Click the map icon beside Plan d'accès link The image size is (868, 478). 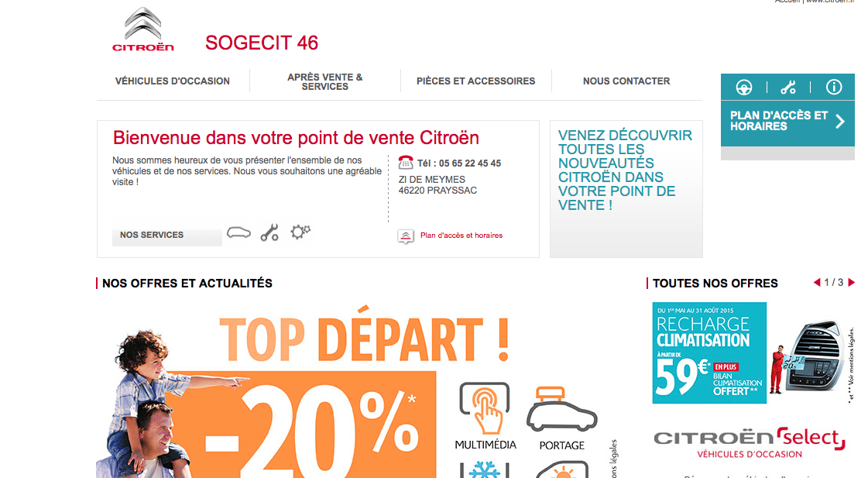pos(406,236)
